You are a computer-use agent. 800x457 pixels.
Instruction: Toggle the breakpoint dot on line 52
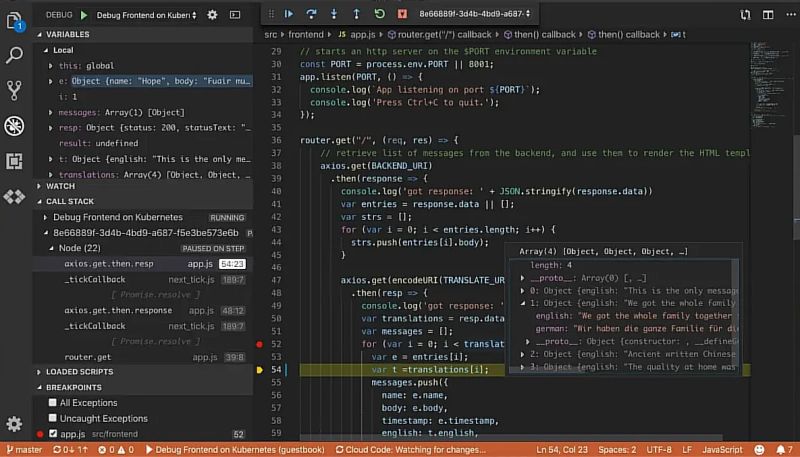click(x=259, y=344)
